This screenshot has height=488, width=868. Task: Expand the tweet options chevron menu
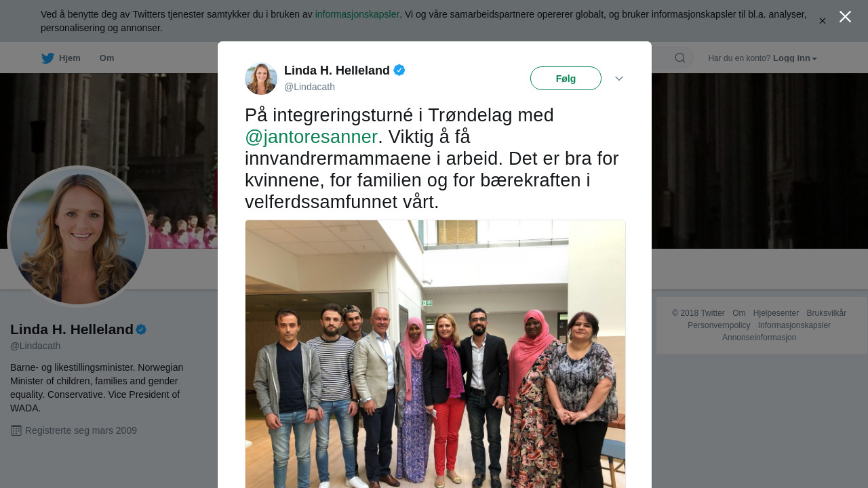click(619, 79)
